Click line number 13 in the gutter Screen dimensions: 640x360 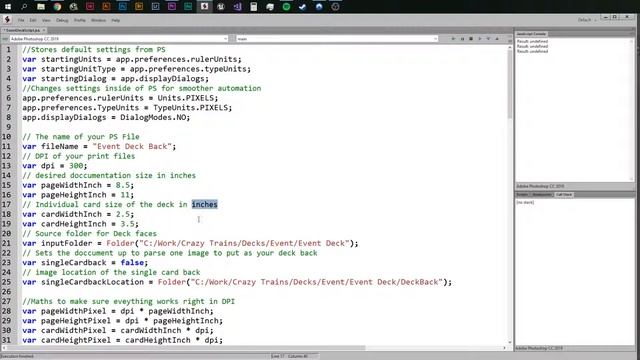click(x=7, y=166)
